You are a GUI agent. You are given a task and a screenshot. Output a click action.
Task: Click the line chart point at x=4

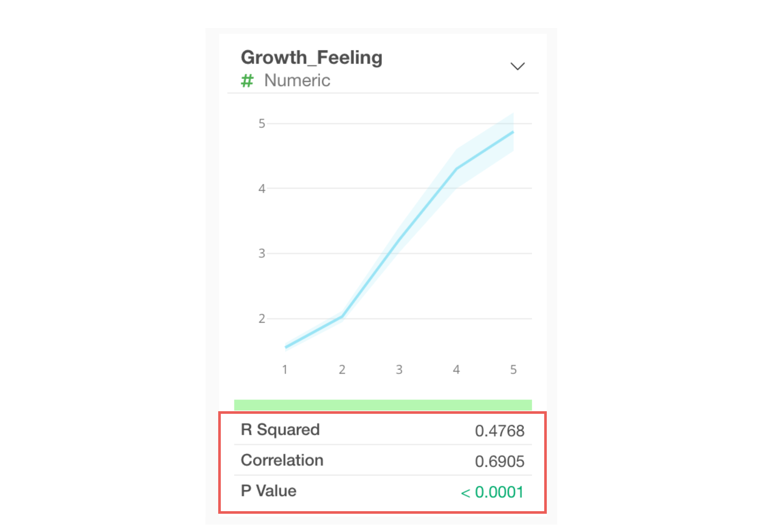tap(456, 169)
